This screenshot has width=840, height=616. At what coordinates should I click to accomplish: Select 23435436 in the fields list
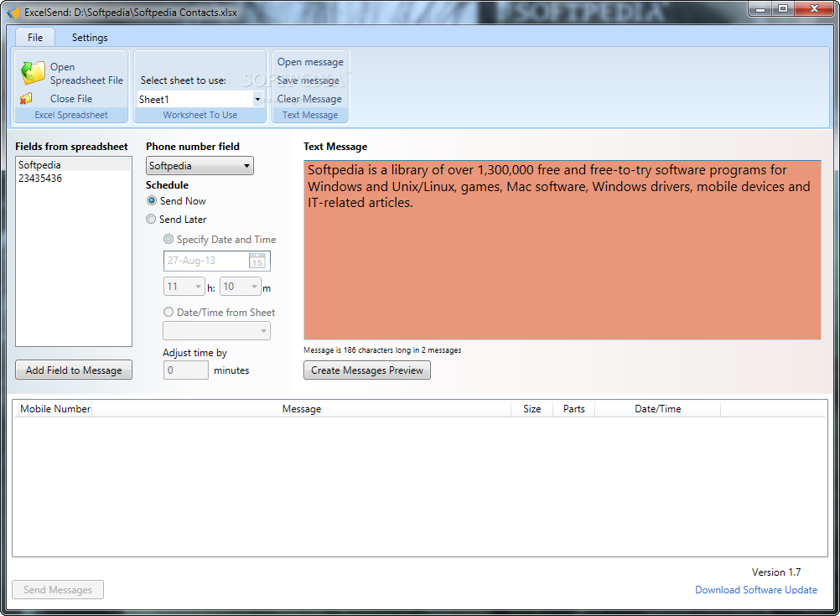74,179
